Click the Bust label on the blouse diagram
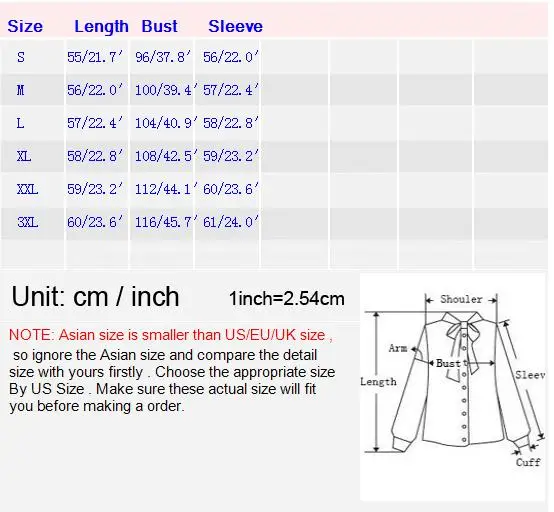Image resolution: width=554 pixels, height=512 pixels. tap(448, 363)
